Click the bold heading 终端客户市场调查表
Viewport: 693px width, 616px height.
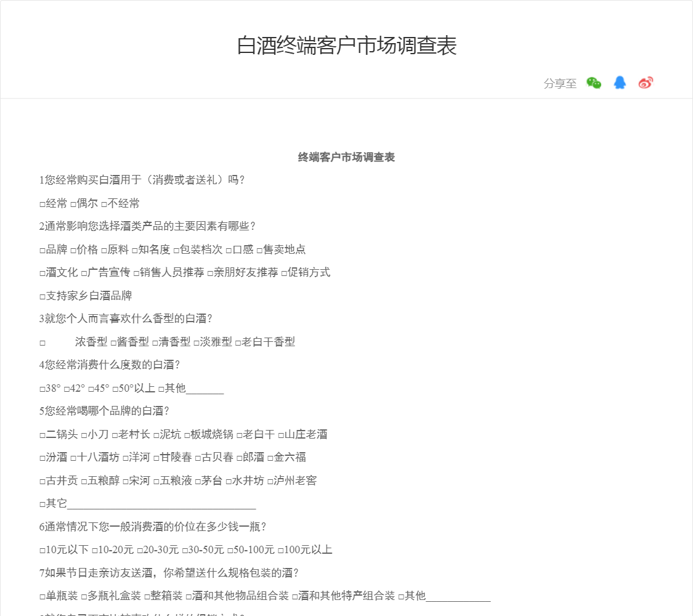click(346, 157)
